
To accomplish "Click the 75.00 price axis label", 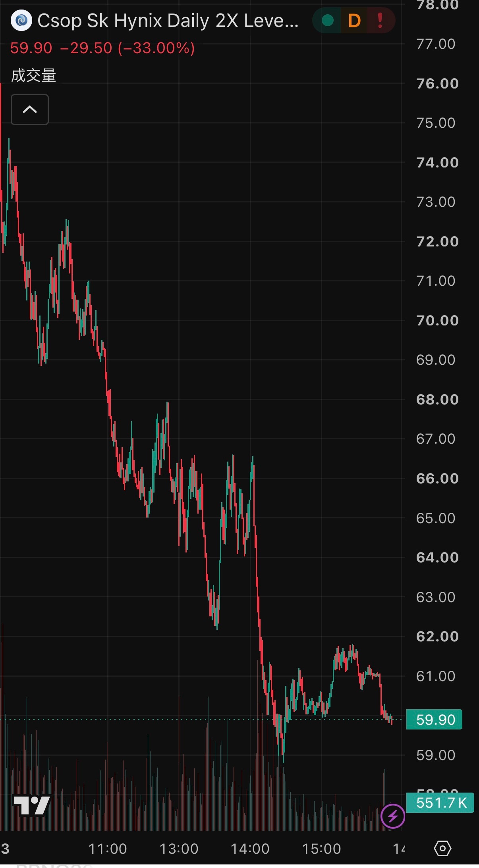I will tap(436, 123).
